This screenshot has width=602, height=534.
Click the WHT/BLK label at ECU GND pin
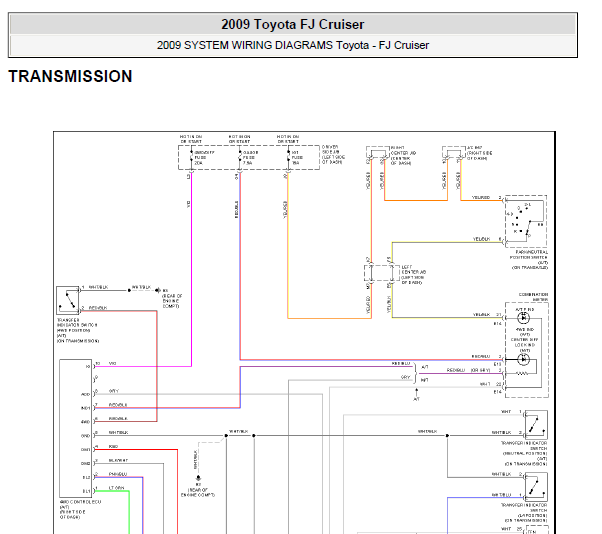pyautogui.click(x=118, y=433)
